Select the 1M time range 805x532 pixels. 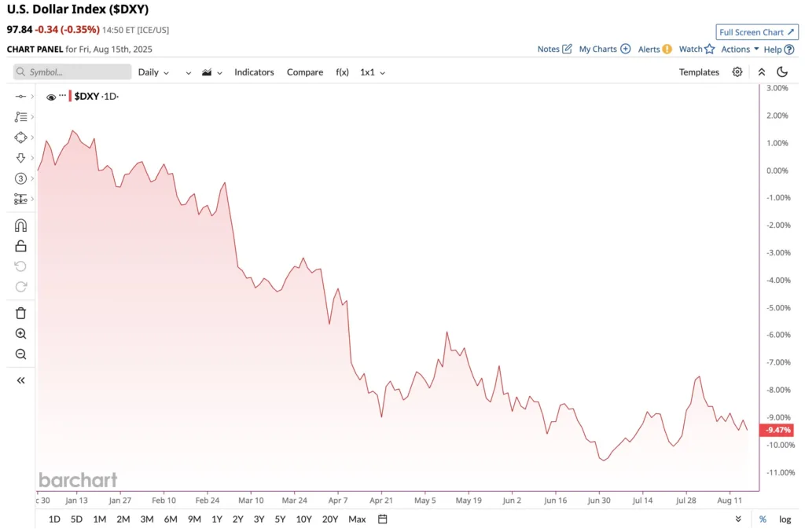[x=100, y=519]
